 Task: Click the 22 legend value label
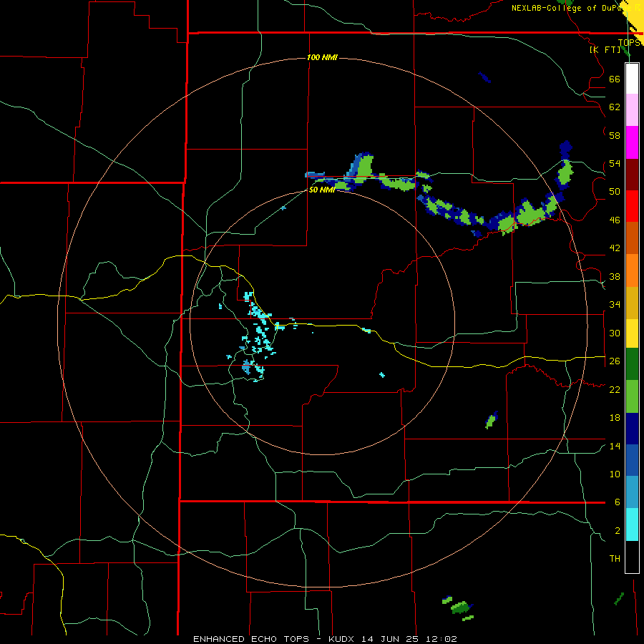pyautogui.click(x=615, y=390)
